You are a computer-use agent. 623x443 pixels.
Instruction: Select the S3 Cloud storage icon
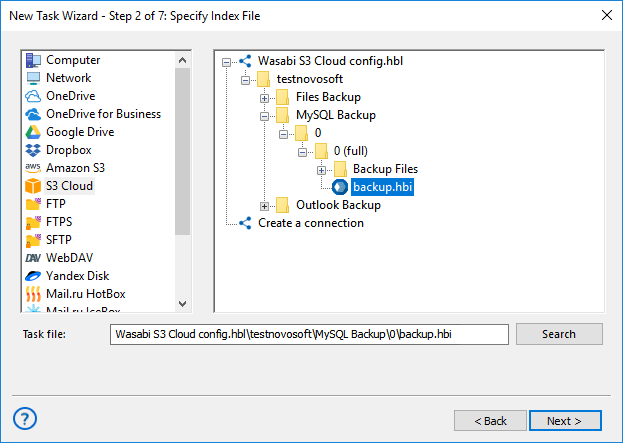point(33,186)
